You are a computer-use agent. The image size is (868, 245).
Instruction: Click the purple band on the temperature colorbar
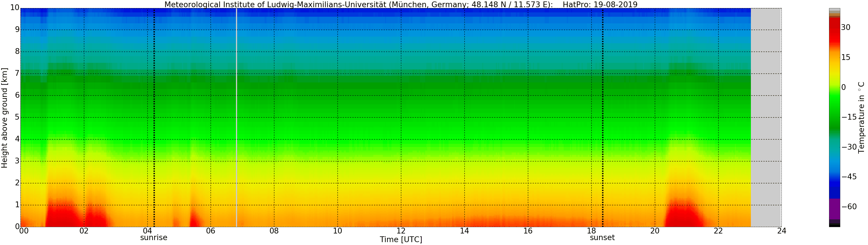[834, 209]
